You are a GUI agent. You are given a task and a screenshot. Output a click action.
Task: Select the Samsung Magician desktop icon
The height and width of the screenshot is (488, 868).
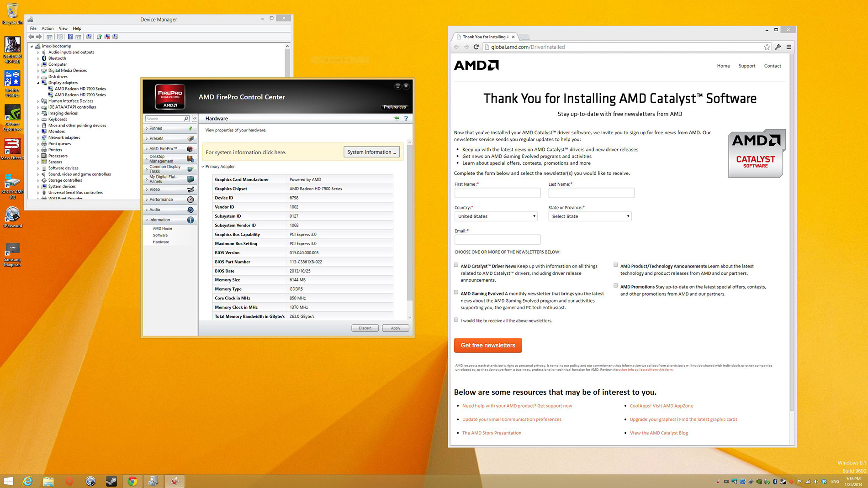(x=12, y=255)
